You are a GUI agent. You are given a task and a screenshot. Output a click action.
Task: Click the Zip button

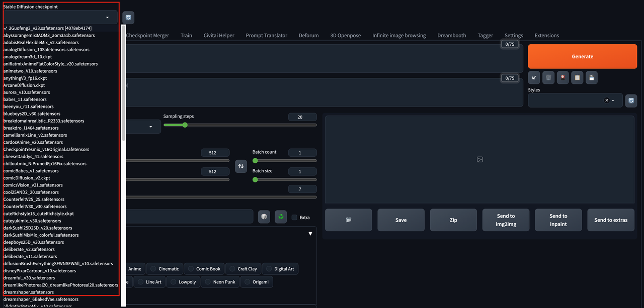click(x=453, y=220)
